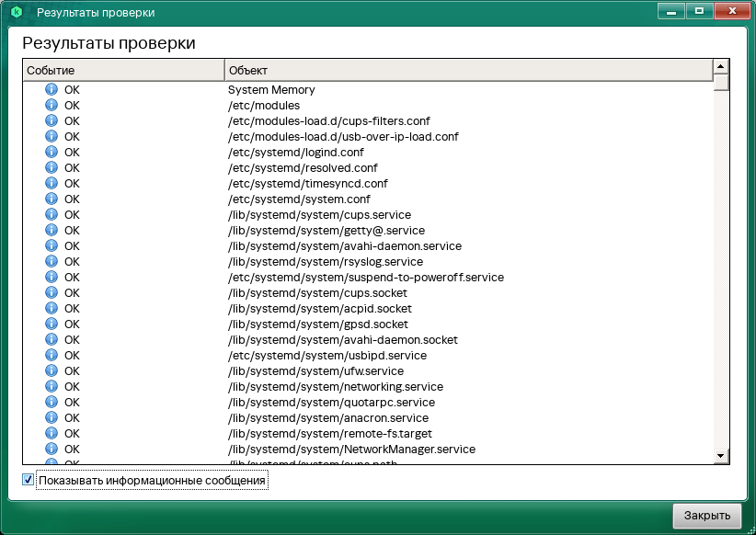756x535 pixels.
Task: Click info icon next to logind.conf entry
Action: pos(52,153)
